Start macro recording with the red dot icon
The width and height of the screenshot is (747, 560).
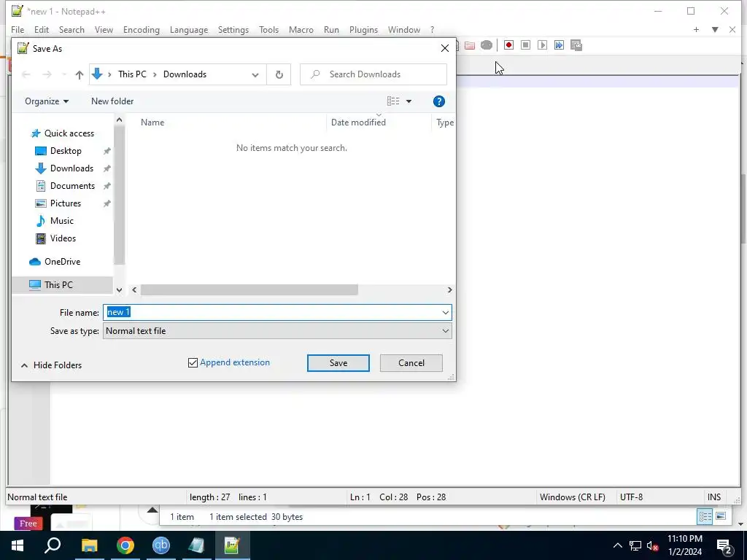point(508,45)
